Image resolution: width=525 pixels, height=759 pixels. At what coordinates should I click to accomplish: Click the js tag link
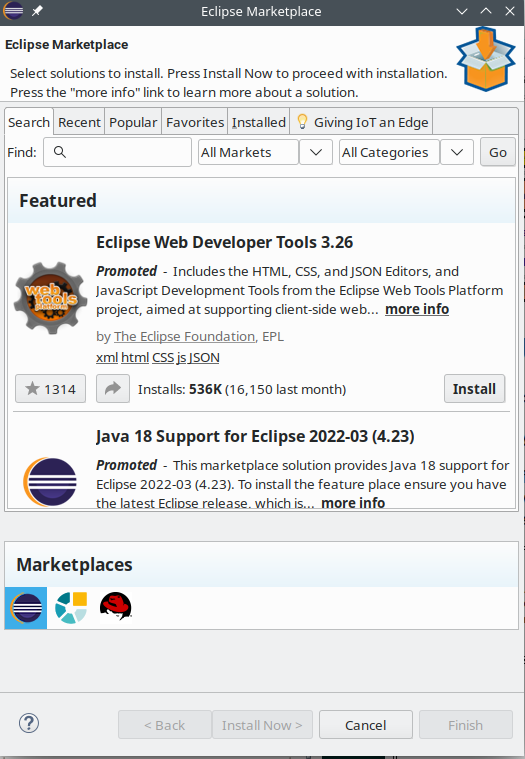tap(181, 357)
